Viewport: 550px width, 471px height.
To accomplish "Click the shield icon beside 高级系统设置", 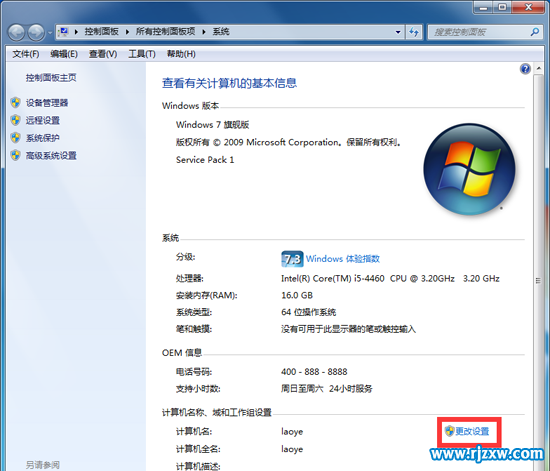I will pyautogui.click(x=15, y=155).
